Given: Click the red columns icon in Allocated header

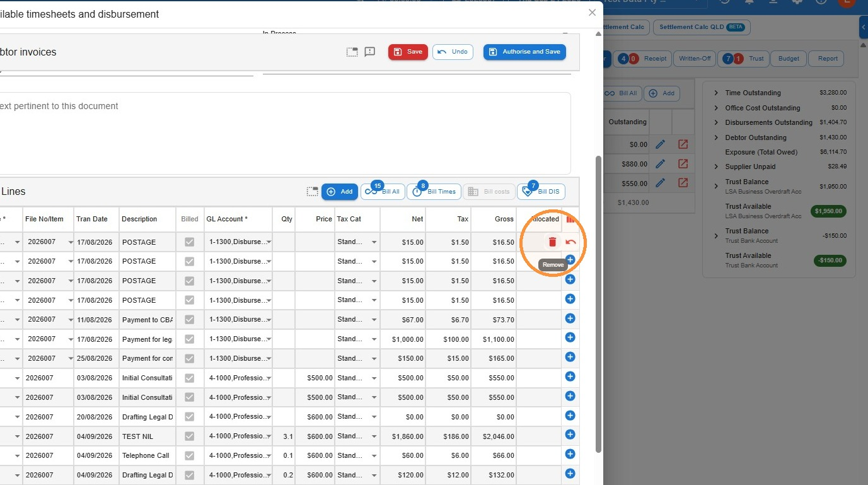Looking at the screenshot, I should click(x=570, y=219).
